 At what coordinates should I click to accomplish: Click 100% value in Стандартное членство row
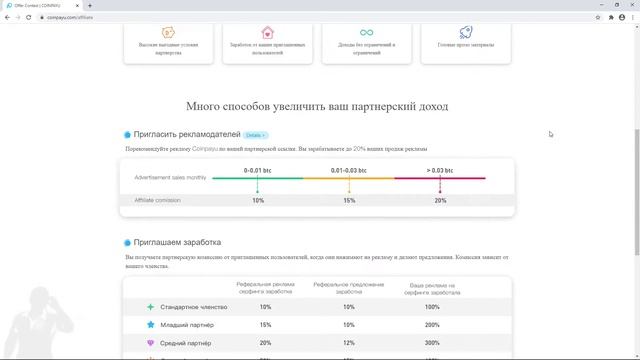[x=432, y=307]
